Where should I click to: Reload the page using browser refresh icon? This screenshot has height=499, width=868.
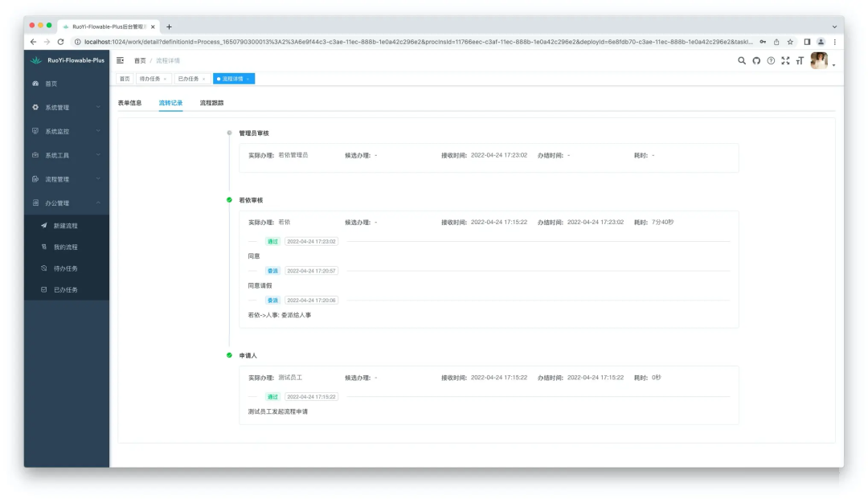[60, 42]
